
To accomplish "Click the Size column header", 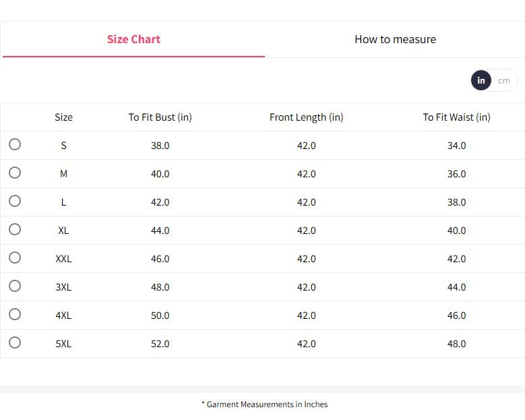I will tap(63, 117).
